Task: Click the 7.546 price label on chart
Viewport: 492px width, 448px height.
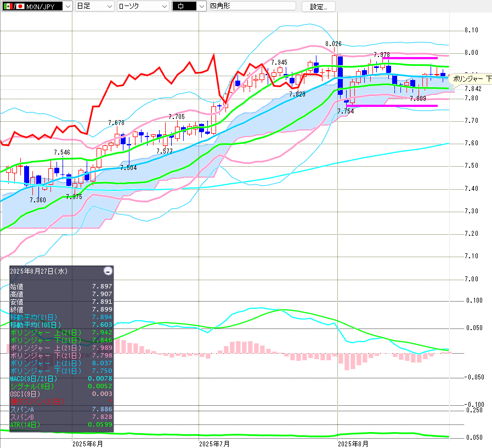Action: 62,152
